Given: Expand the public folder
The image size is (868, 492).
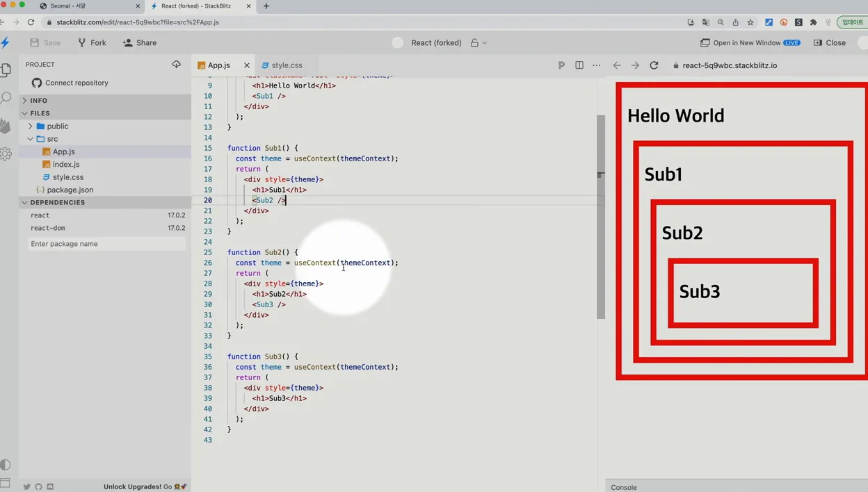Looking at the screenshot, I should [104, 126].
